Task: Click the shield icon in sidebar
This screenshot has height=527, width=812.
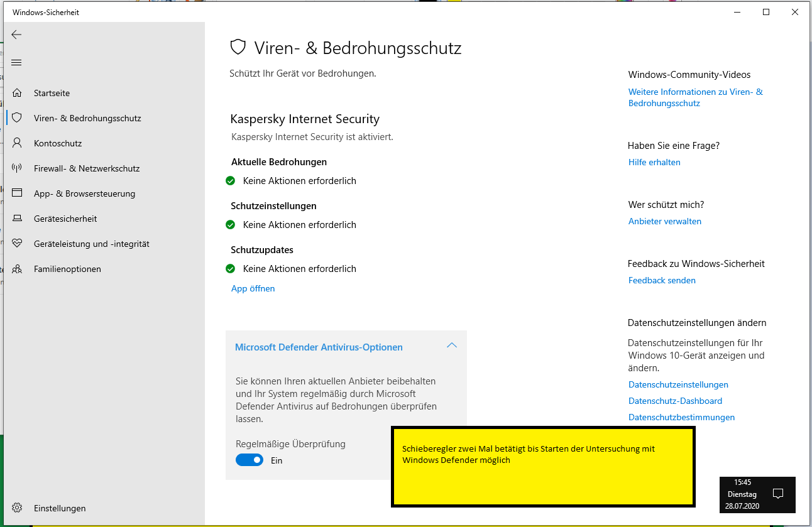Action: tap(17, 118)
